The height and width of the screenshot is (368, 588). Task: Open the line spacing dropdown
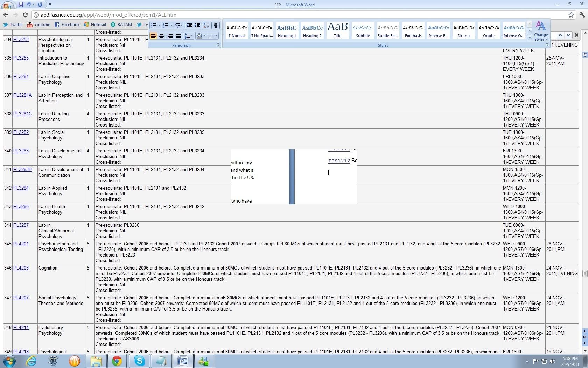coord(189,35)
